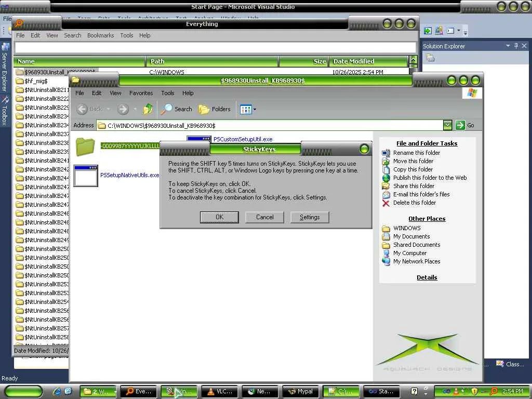532x399 pixels.
Task: Click the Object Browser icon in Visual Studio toolbar
Action: coord(439,31)
